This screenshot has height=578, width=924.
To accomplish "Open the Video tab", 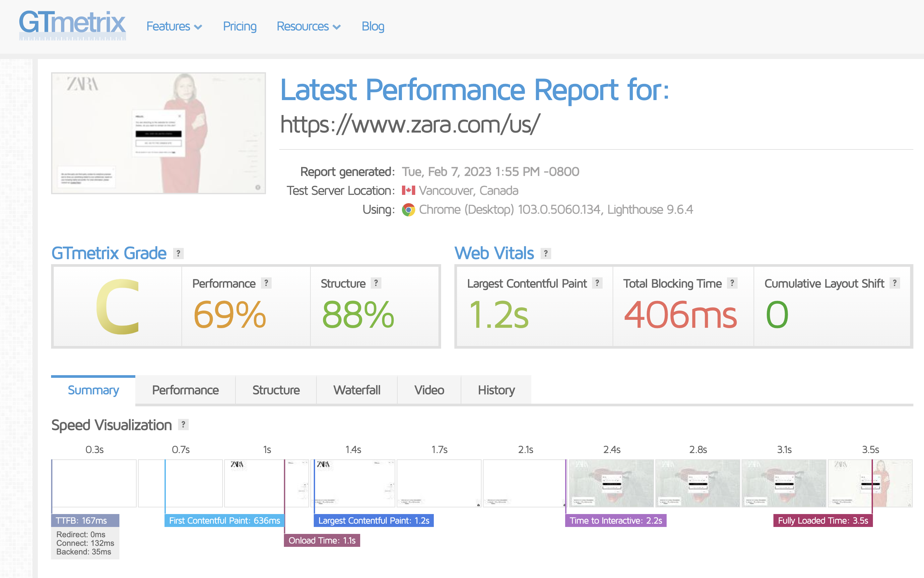I will pyautogui.click(x=429, y=390).
